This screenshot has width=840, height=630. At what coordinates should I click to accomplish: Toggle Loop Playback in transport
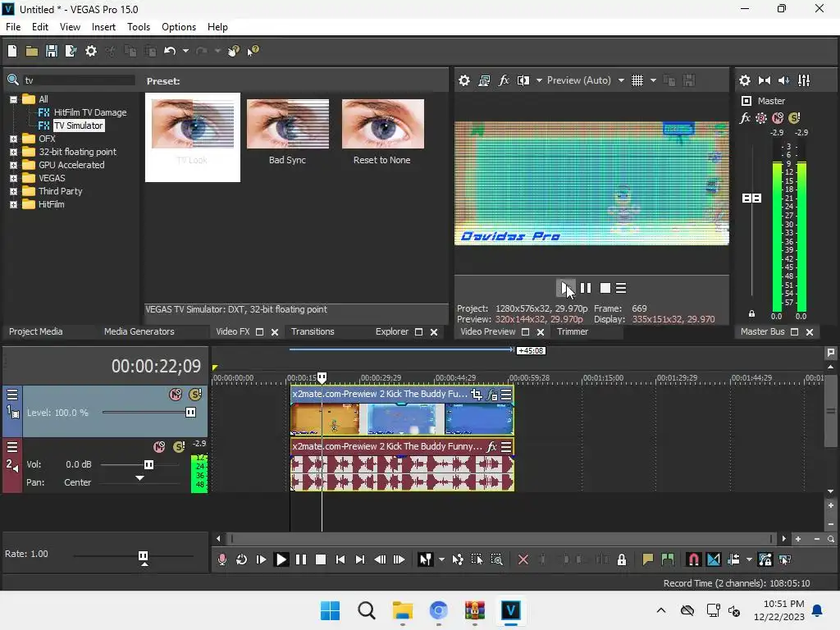click(x=242, y=559)
